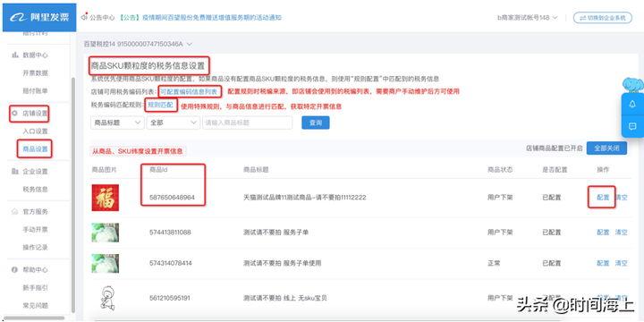Image resolution: width=644 pixels, height=322 pixels.
Task: Click the 企业设置 building icon
Action: click(15, 171)
